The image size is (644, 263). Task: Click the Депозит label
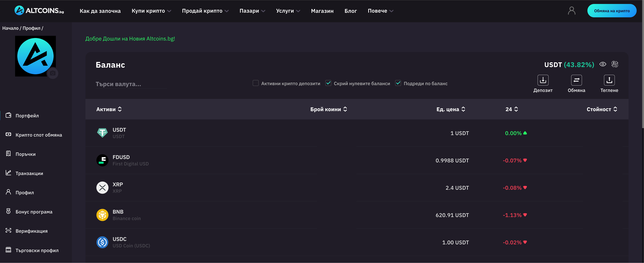(x=543, y=90)
